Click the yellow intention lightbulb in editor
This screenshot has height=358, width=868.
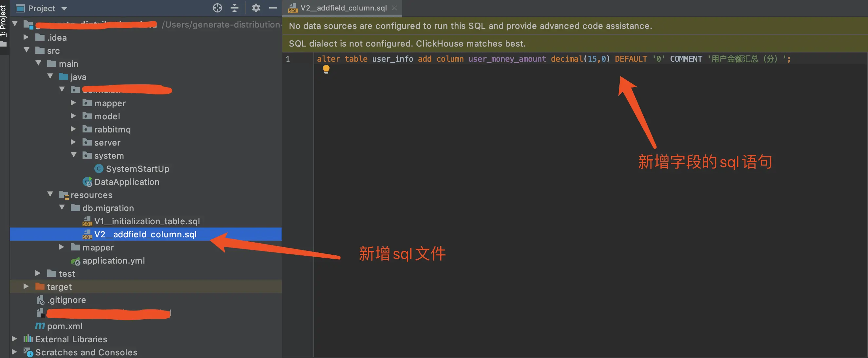pos(326,70)
